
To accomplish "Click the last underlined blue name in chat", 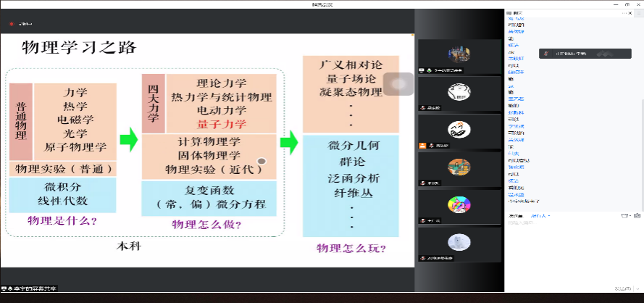I will point(516,195).
